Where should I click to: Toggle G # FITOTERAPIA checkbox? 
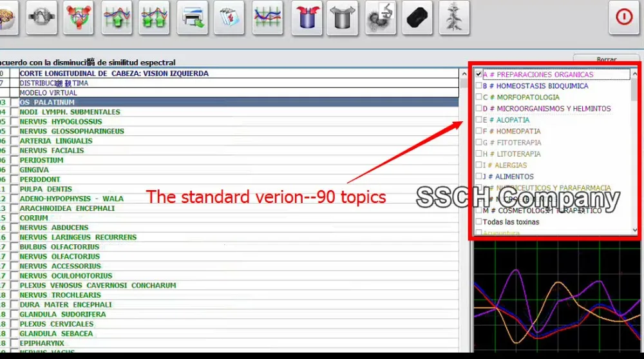478,142
